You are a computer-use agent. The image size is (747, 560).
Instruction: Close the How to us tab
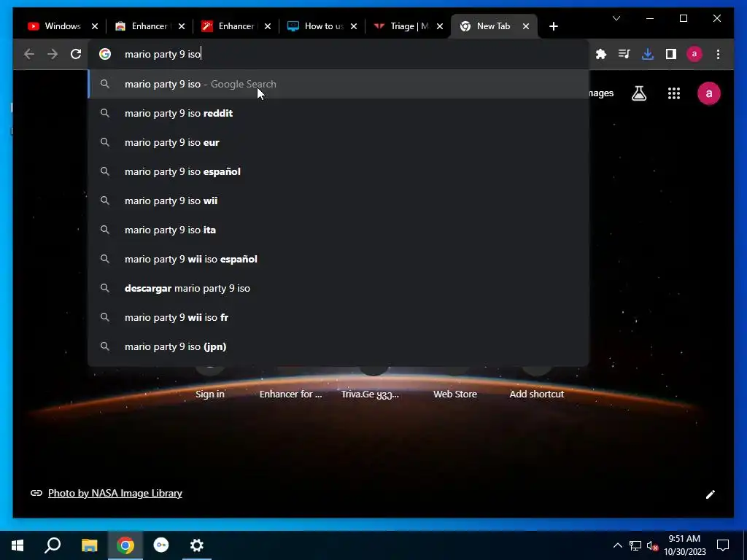click(x=354, y=27)
